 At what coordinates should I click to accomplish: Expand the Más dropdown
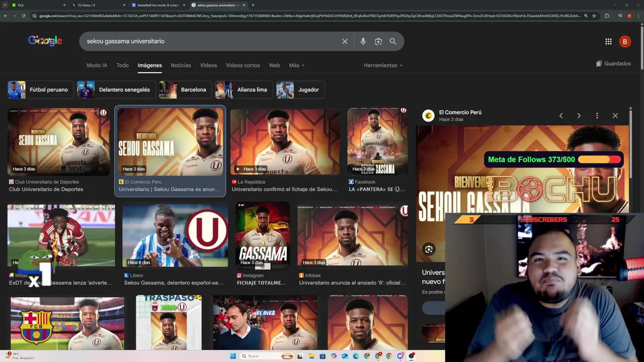click(x=296, y=65)
